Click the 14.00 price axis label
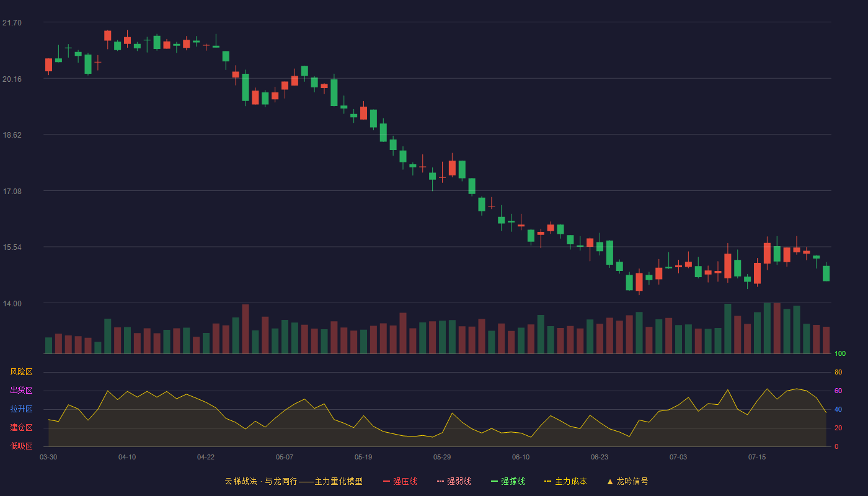868x496 pixels. click(12, 304)
